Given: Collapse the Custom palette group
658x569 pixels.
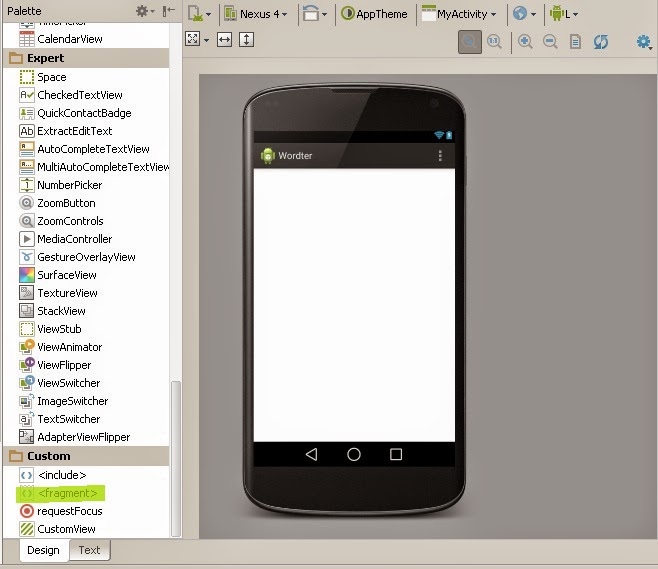Looking at the screenshot, I should click(x=86, y=456).
